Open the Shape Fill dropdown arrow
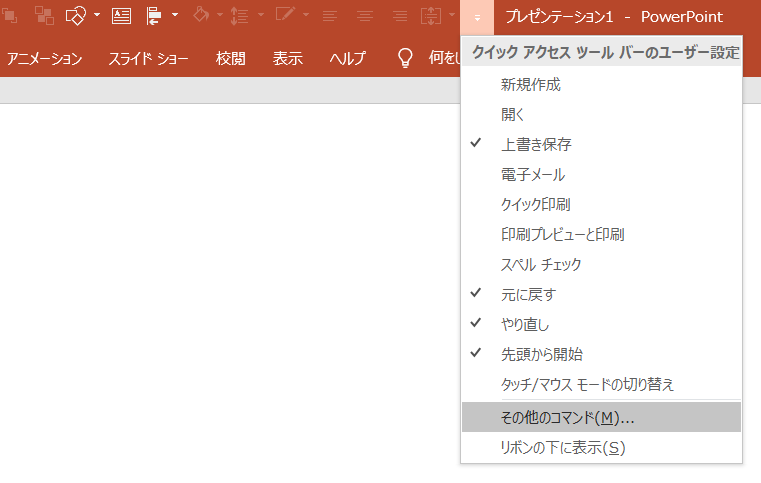The width and height of the screenshot is (761, 483). coord(219,15)
